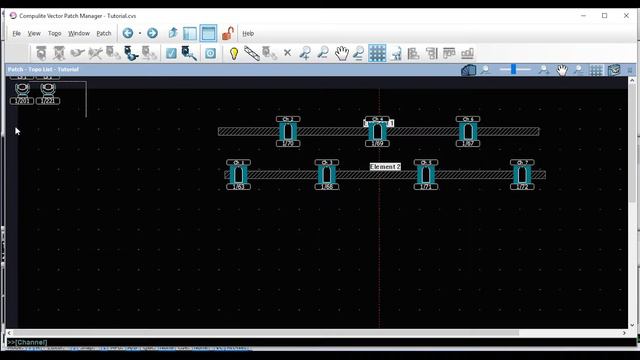Click the first grayed fixture icon in toolbar
Image resolution: width=640 pixels, height=360 pixels.
click(41, 53)
